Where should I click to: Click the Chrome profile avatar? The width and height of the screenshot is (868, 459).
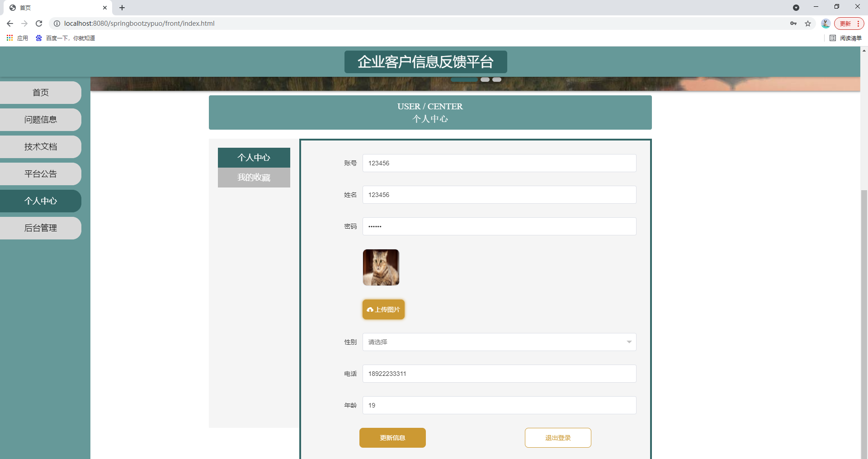pos(826,23)
